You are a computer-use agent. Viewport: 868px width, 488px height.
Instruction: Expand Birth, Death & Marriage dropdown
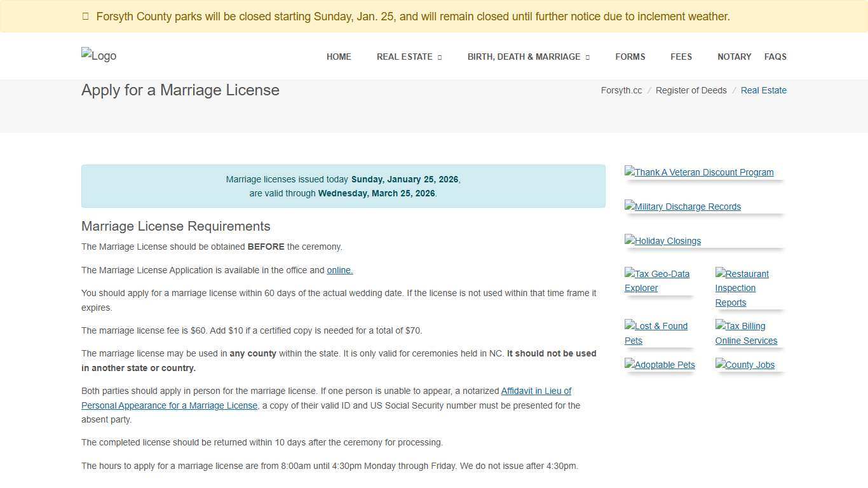click(528, 57)
